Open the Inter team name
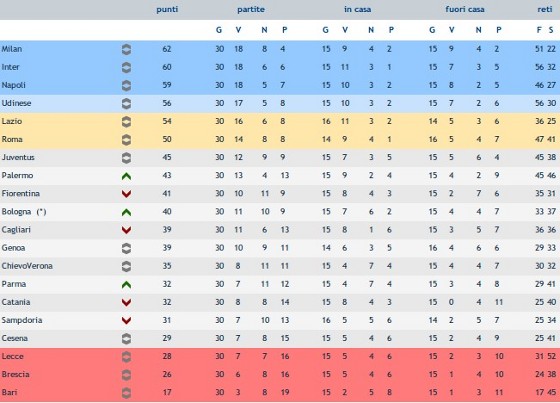 pos(10,67)
